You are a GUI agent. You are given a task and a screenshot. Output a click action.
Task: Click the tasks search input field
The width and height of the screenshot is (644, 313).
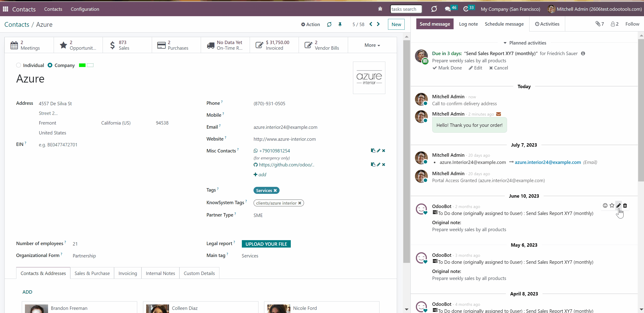coord(406,9)
